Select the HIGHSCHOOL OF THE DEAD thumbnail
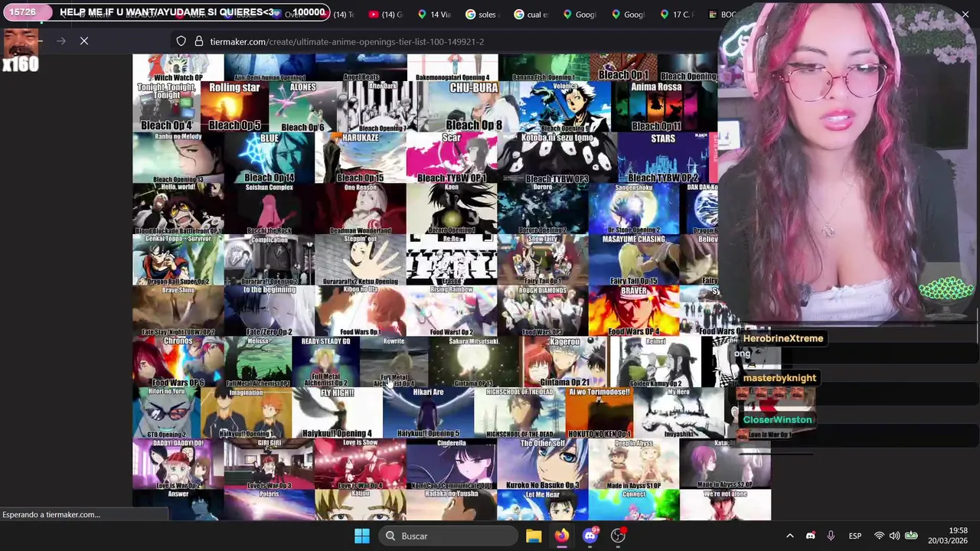The width and height of the screenshot is (980, 551). pos(520,413)
